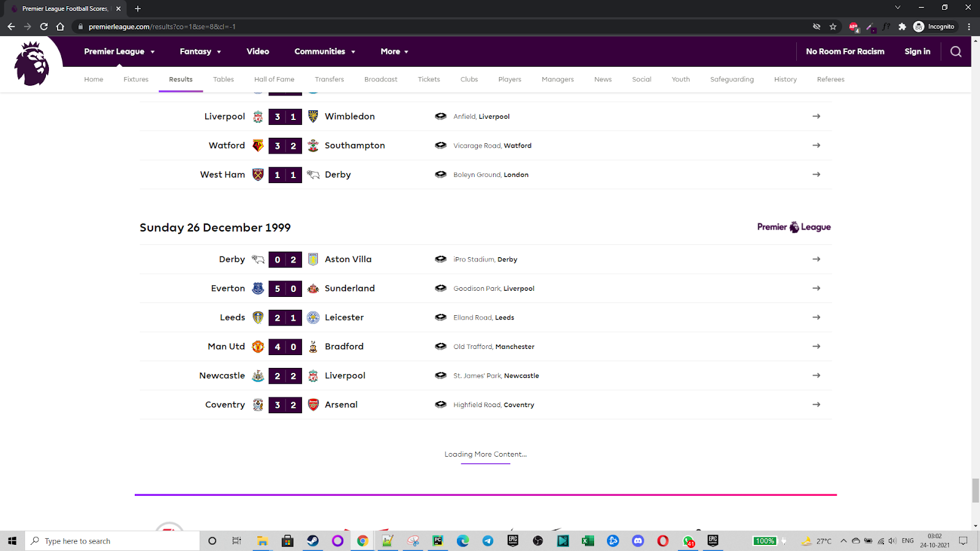Switch to the Fixtures tab
This screenshot has height=551, width=980.
tap(136, 80)
